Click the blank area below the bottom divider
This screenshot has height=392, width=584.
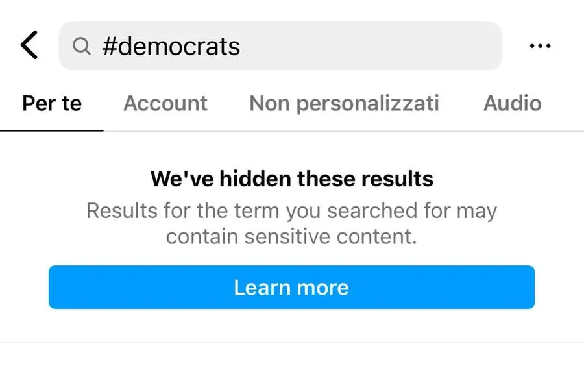coord(291,369)
